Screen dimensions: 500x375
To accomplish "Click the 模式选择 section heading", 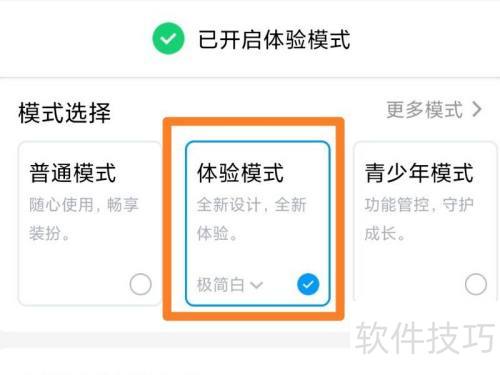I will click(x=64, y=113).
